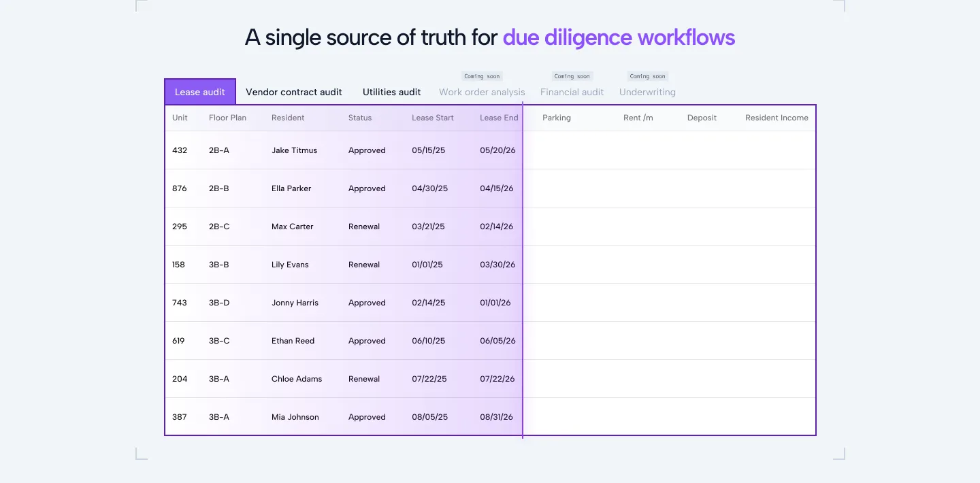Select unit 158 cell
Image resolution: width=980 pixels, height=483 pixels.
(180, 265)
